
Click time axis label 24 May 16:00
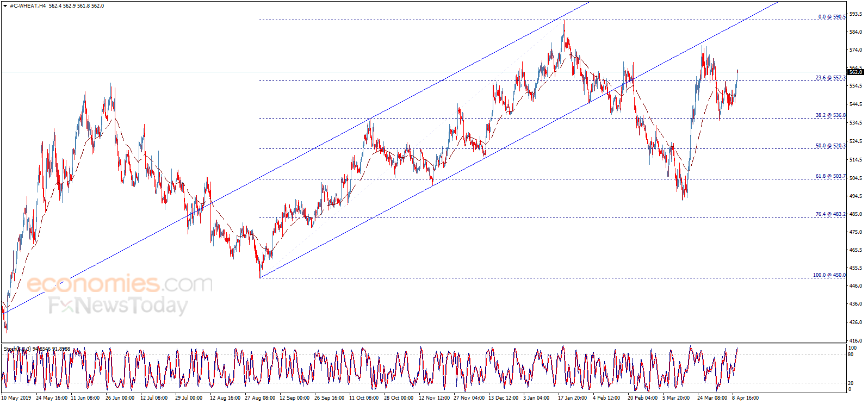(x=52, y=398)
